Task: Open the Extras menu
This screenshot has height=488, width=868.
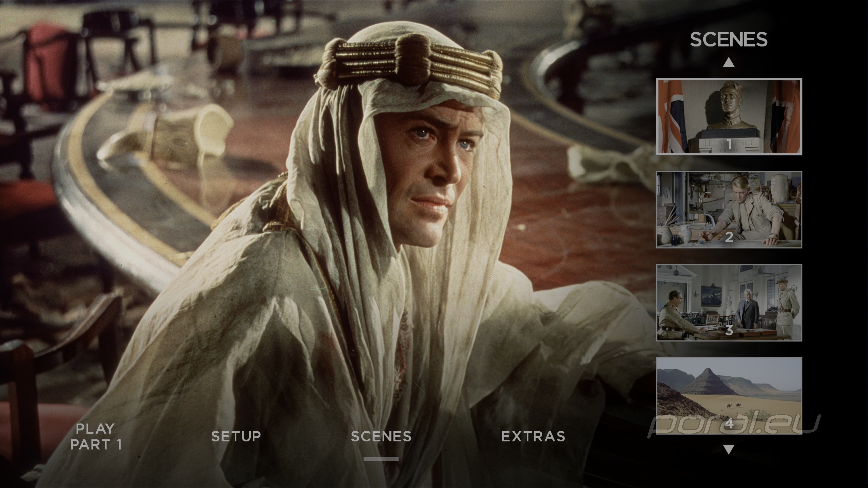Action: tap(533, 436)
